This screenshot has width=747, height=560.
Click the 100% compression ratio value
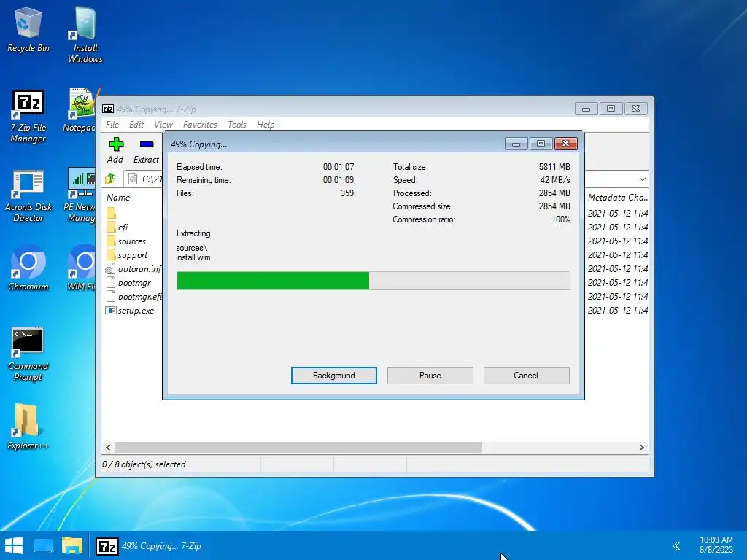click(x=561, y=219)
